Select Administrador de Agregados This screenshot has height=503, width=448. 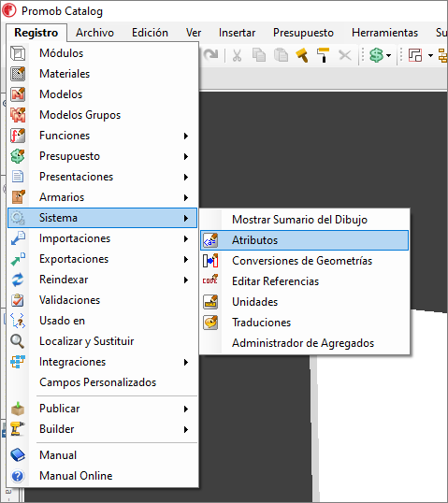pos(304,343)
